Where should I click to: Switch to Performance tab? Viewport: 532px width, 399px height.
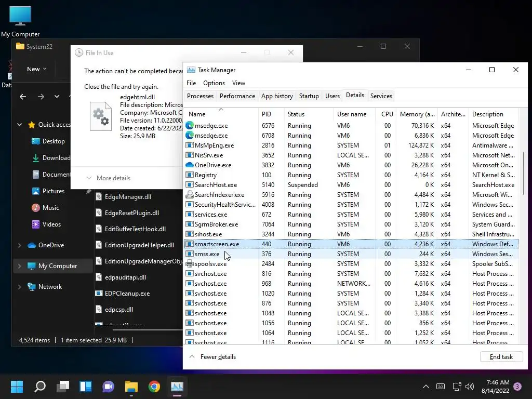237,96
